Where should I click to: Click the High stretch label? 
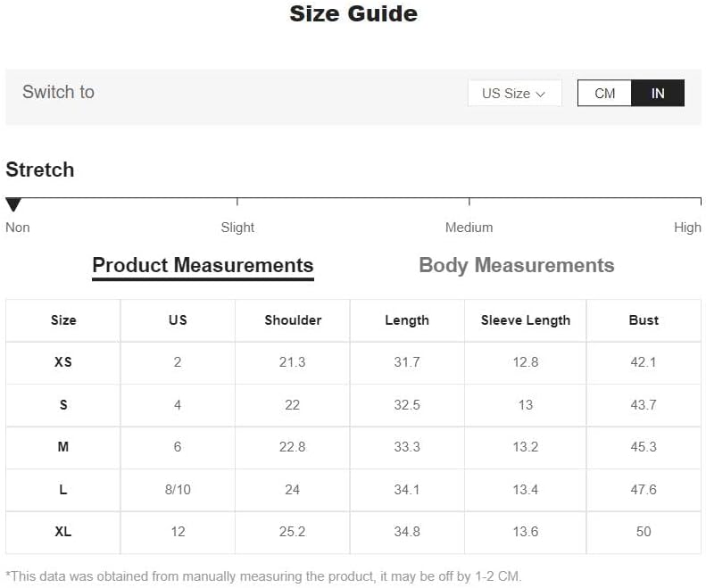687,228
